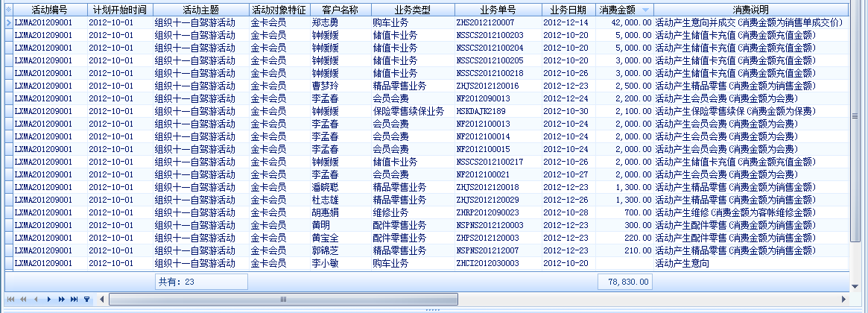Grab the horizontal scrollbar thumb
Image resolution: width=868 pixels, height=313 pixels.
coord(283,299)
